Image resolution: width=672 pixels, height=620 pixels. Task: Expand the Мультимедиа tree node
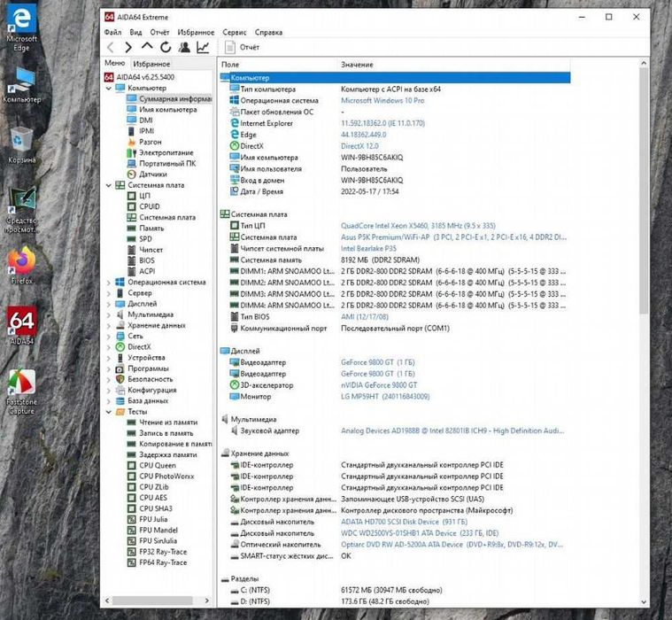pyautogui.click(x=109, y=315)
